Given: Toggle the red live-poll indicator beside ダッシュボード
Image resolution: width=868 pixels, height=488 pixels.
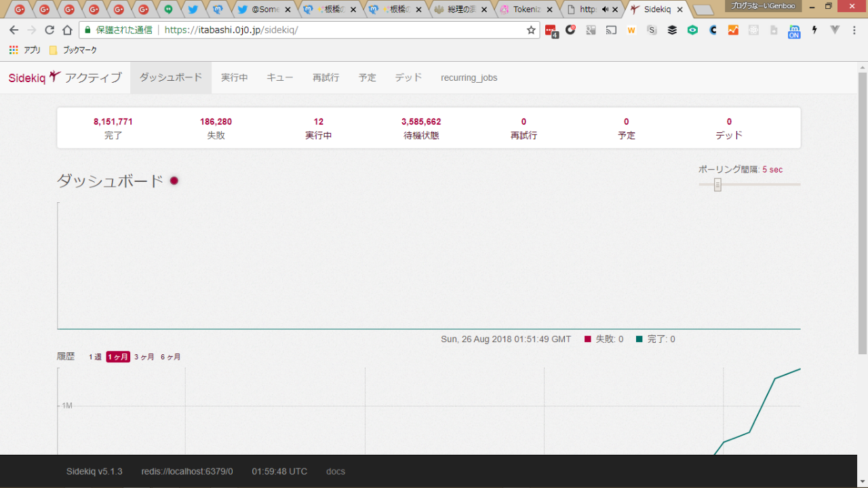Looking at the screenshot, I should [x=174, y=181].
